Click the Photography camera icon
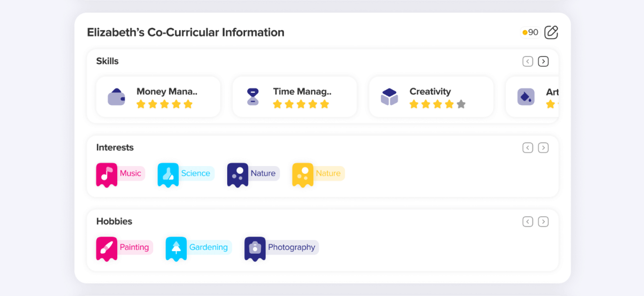This screenshot has height=296, width=644. pyautogui.click(x=255, y=248)
